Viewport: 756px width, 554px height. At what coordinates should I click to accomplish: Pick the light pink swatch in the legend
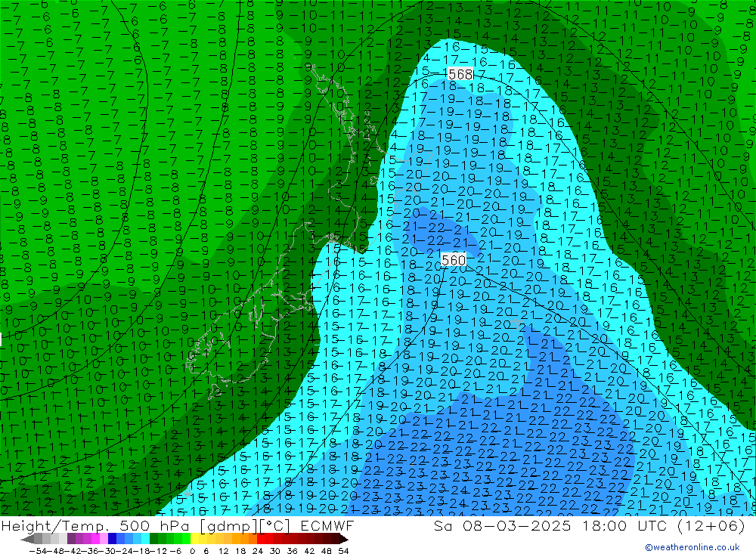tap(104, 539)
